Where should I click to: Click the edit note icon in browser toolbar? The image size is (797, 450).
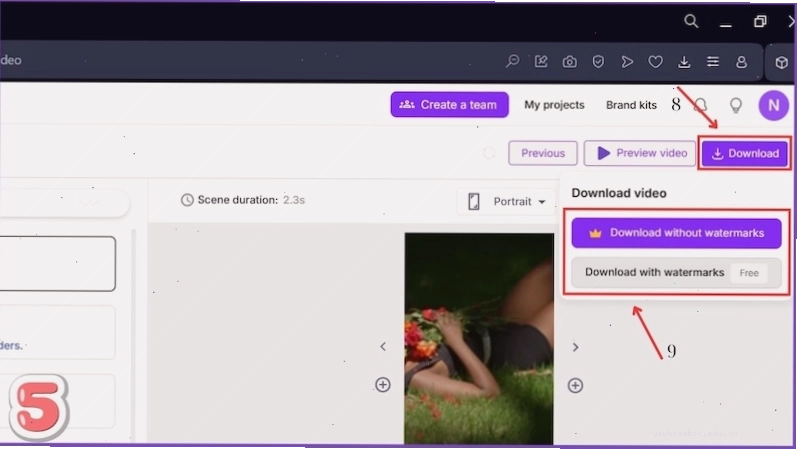[x=541, y=62]
